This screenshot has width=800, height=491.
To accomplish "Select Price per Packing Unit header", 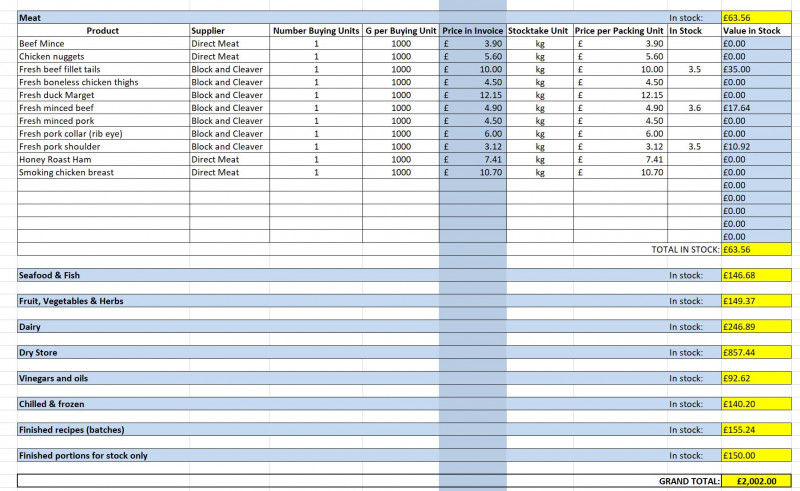I will [x=620, y=31].
